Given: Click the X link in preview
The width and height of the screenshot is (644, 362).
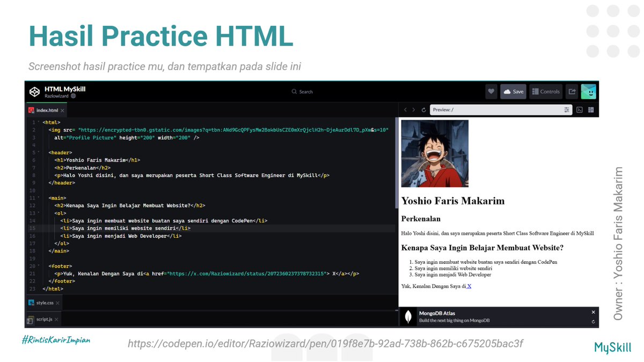Looking at the screenshot, I should [x=469, y=286].
